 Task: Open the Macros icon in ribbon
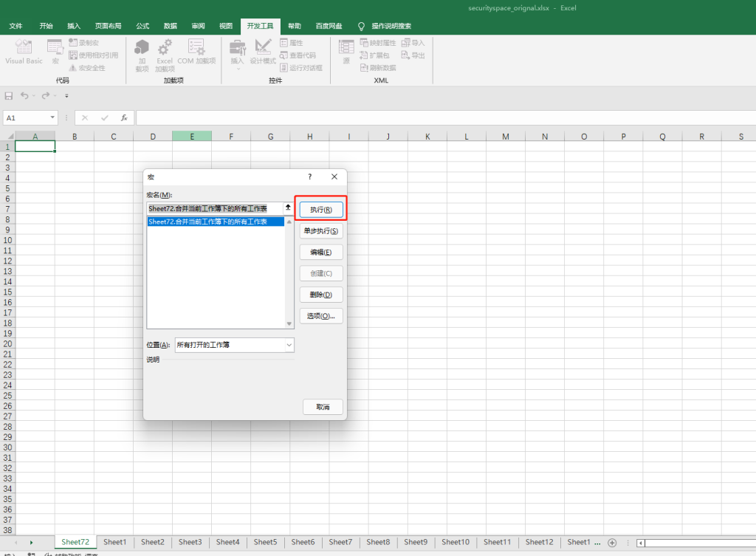[55, 52]
